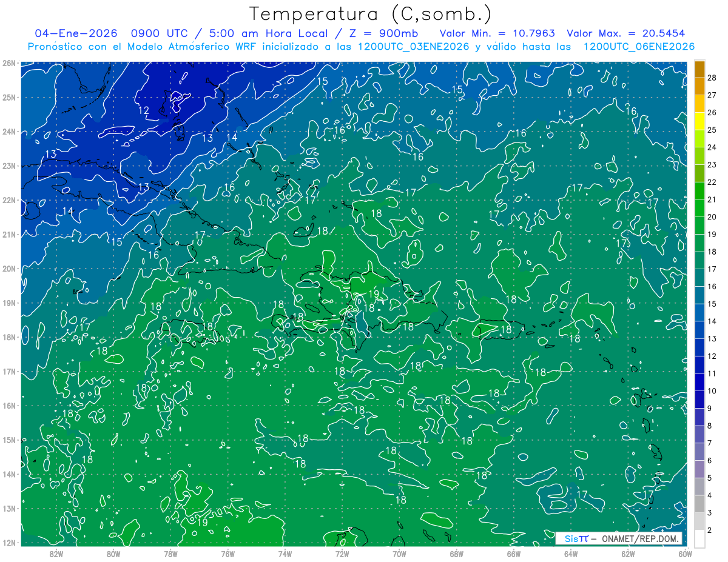Image resolution: width=728 pixels, height=562 pixels.
Task: Click the '24' label on the color scale
Action: (x=712, y=147)
